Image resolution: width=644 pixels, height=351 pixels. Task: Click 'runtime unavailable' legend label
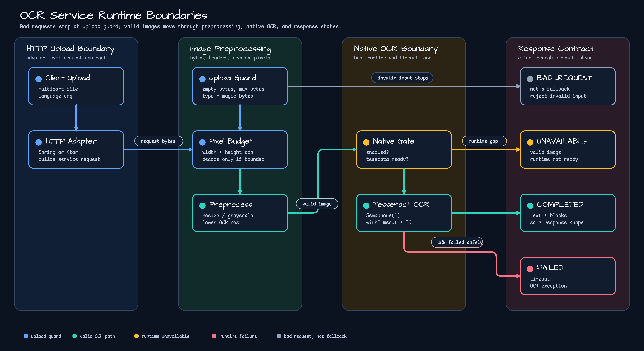pos(165,336)
